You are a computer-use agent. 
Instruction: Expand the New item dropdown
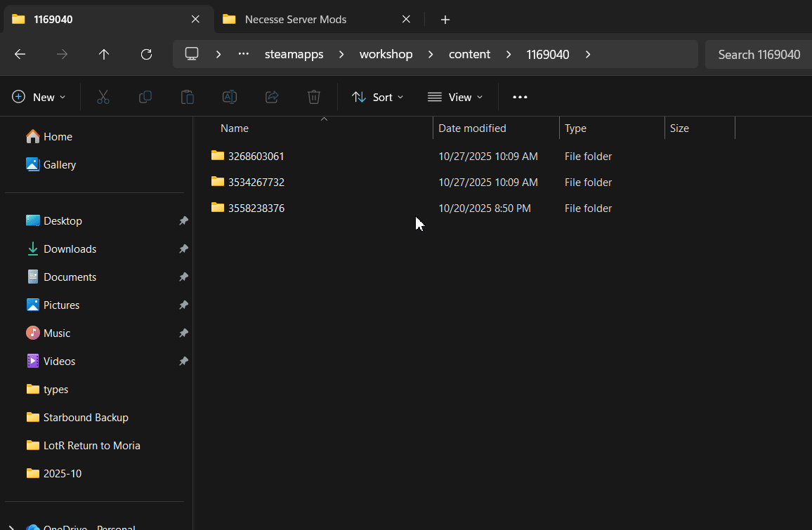point(39,97)
